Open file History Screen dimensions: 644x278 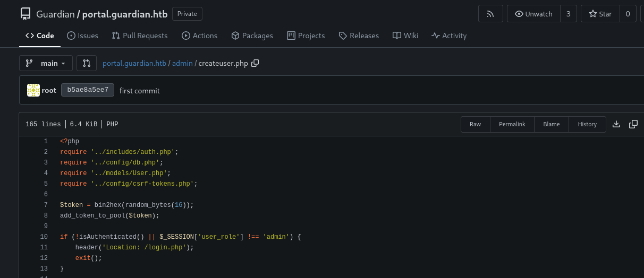click(587, 124)
